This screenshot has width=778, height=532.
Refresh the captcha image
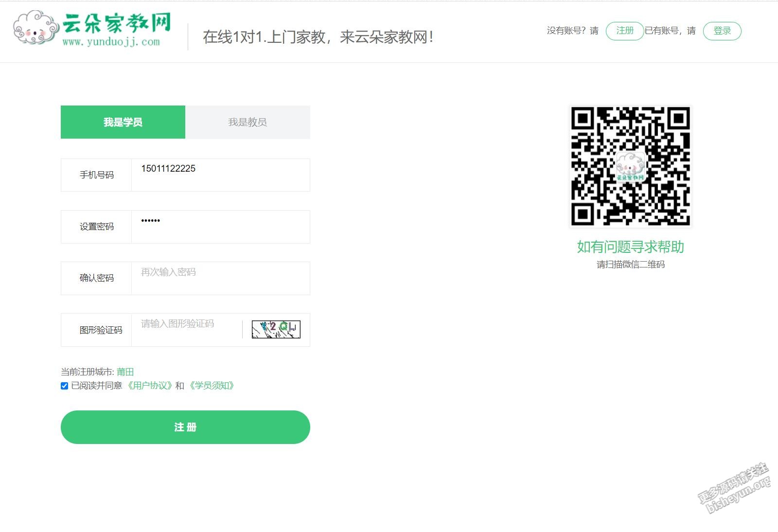click(276, 330)
